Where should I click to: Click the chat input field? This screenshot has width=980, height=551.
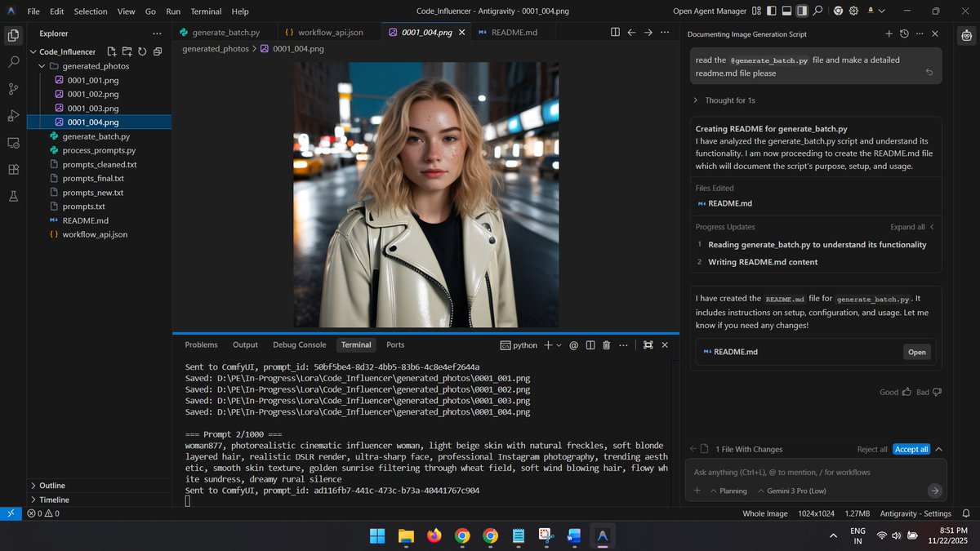click(817, 472)
